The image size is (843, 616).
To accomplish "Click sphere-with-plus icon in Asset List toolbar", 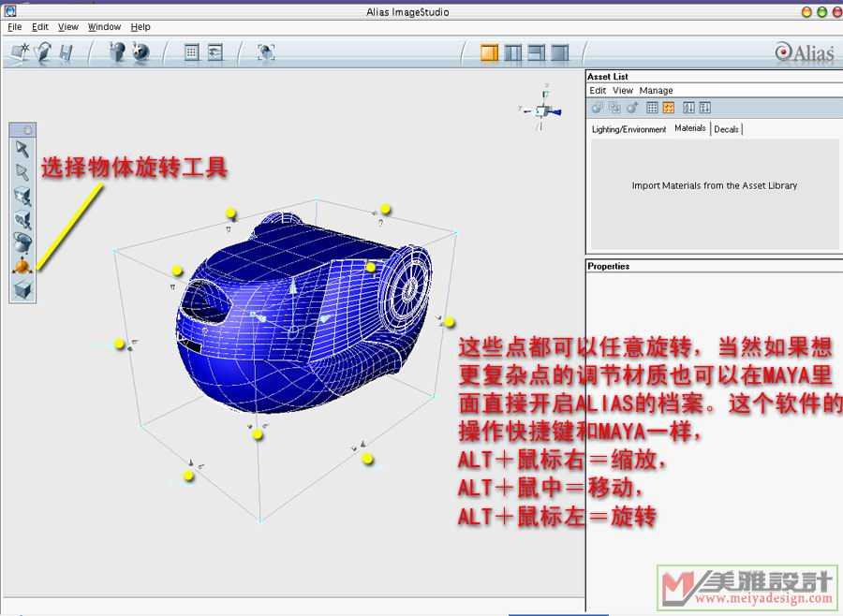I will click(x=632, y=108).
